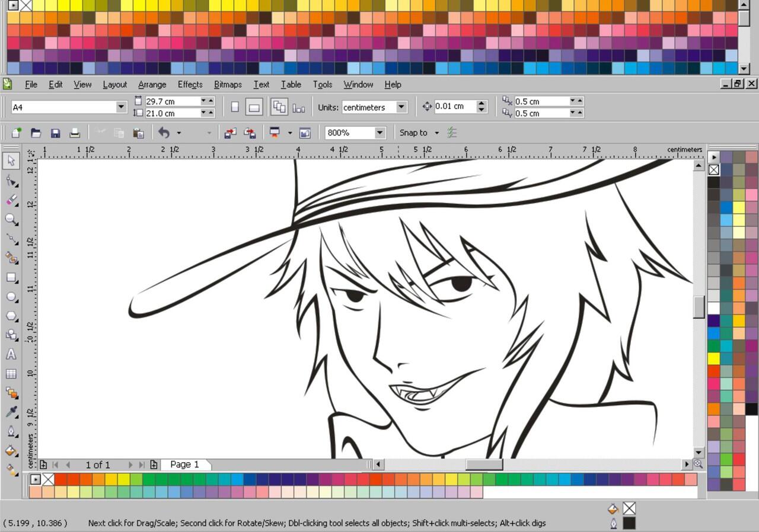Toggle apply layout to all pages
This screenshot has width=759, height=532.
pyautogui.click(x=279, y=107)
